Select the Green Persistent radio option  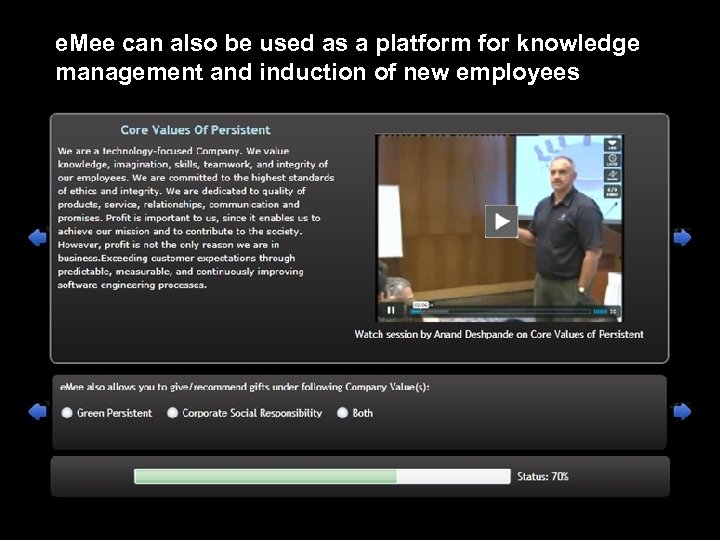point(67,413)
